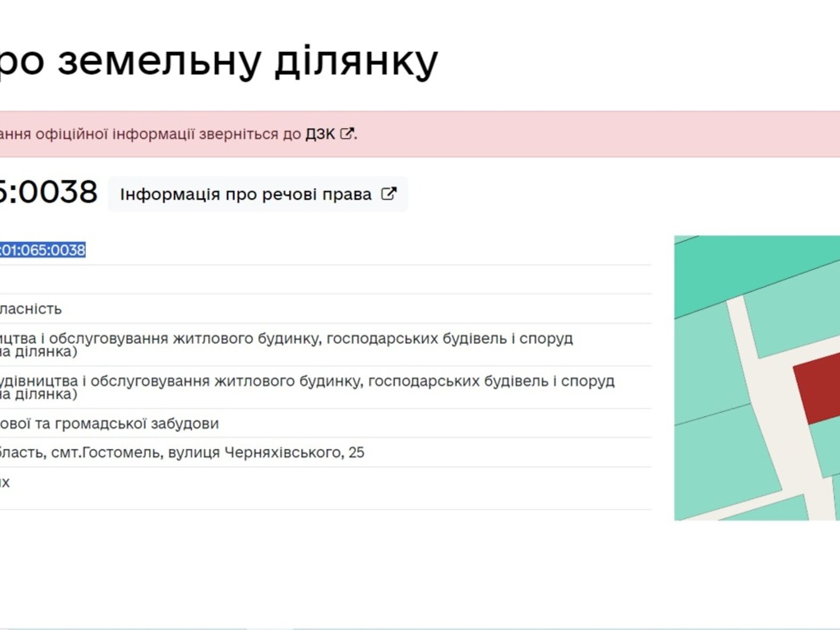Select the red highlighted parcel on map

[x=821, y=388]
